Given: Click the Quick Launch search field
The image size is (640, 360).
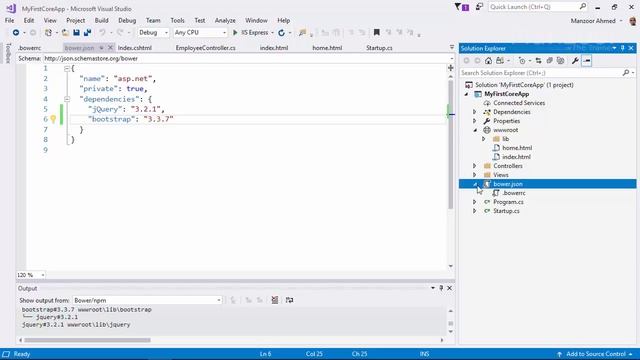Looking at the screenshot, I should point(533,7).
